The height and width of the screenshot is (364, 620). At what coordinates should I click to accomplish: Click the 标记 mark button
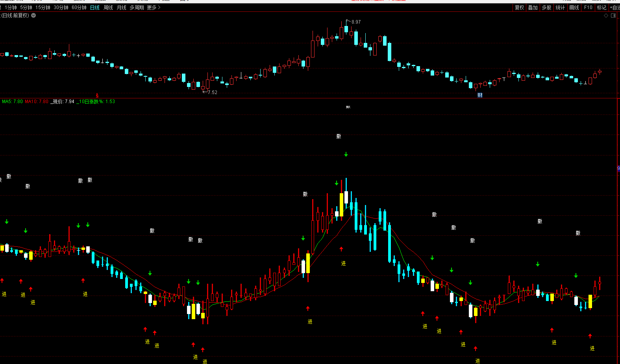tap(601, 7)
